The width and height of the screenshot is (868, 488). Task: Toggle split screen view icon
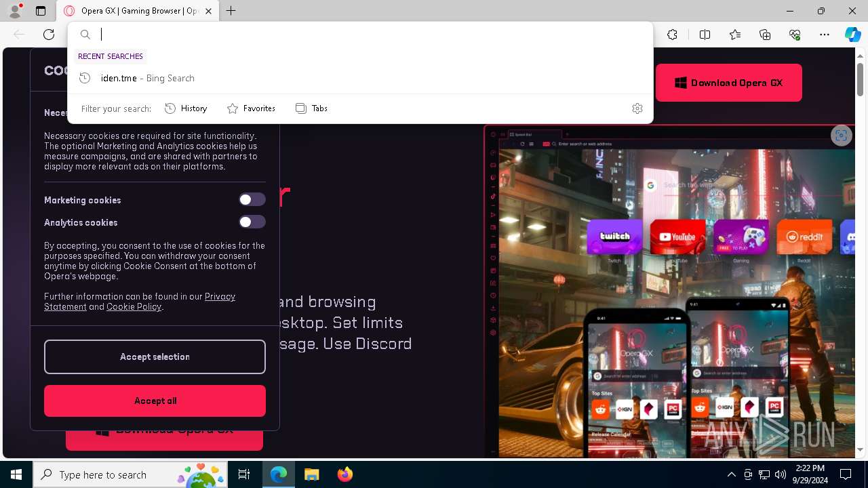coord(705,35)
